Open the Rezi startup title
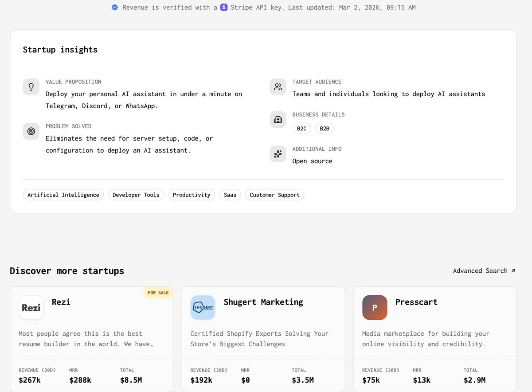Image resolution: width=532 pixels, height=392 pixels. point(61,302)
